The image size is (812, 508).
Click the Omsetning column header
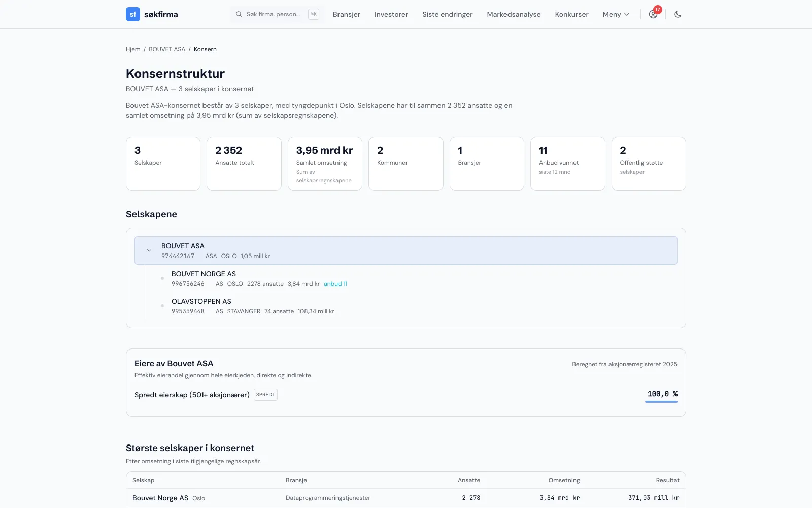coord(564,480)
